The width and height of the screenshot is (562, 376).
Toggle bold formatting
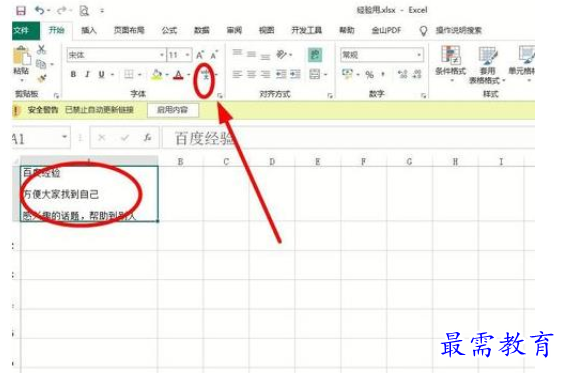[73, 74]
